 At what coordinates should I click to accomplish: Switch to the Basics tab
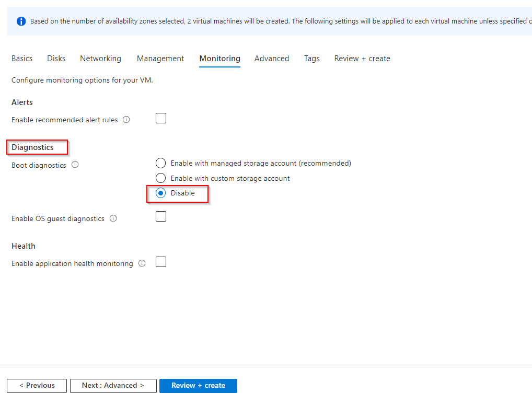(22, 59)
